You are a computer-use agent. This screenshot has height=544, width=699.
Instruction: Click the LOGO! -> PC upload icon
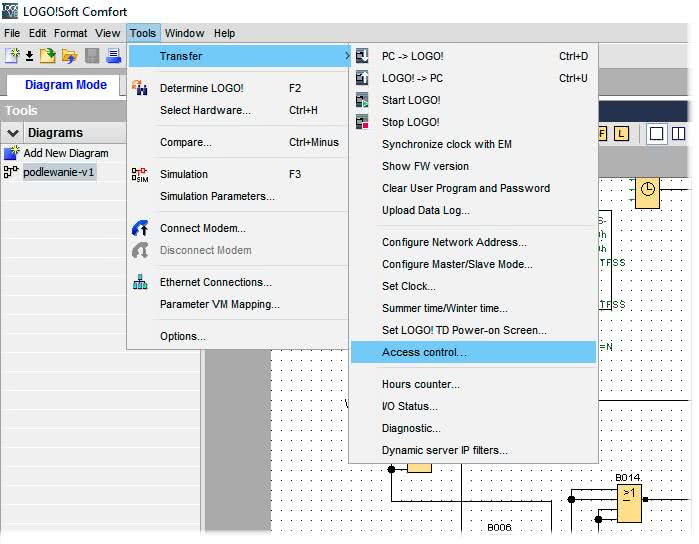pyautogui.click(x=362, y=78)
